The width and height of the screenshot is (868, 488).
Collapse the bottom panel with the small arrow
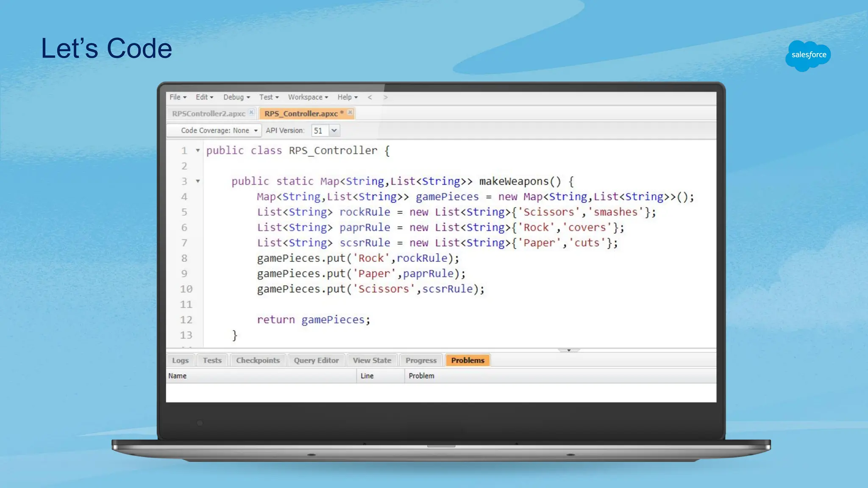569,350
